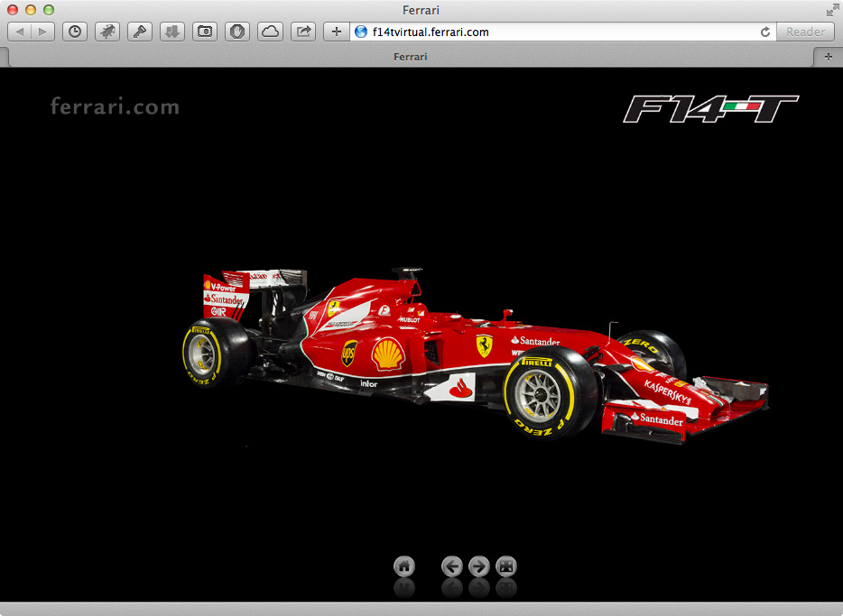Image resolution: width=843 pixels, height=616 pixels.
Task: Click the ferrari.com link on the page
Action: coord(115,106)
